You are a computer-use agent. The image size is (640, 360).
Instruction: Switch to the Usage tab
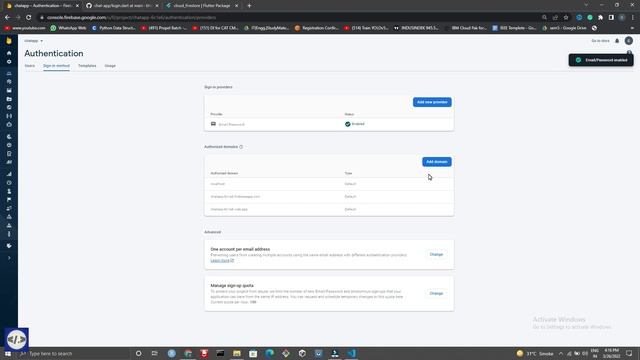pyautogui.click(x=110, y=66)
